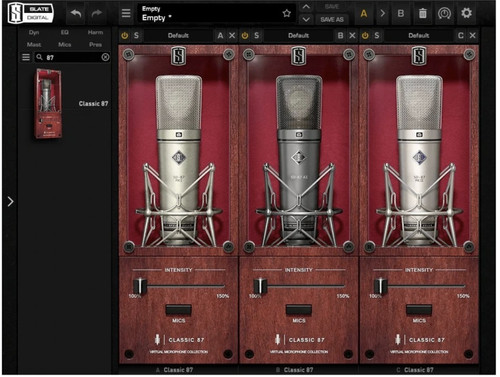Filter modules by Dyn category
Screen dimensions: 500x377
[x=34, y=32]
